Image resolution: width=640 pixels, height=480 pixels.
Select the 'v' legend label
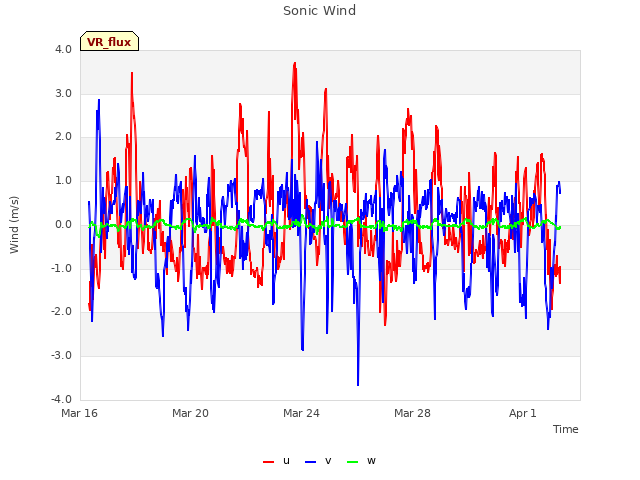[x=328, y=461]
